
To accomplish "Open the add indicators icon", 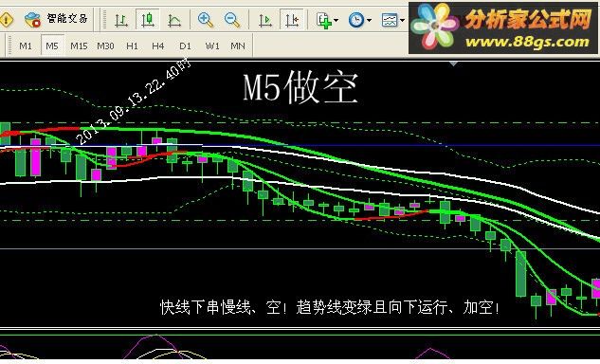I will coord(324,20).
